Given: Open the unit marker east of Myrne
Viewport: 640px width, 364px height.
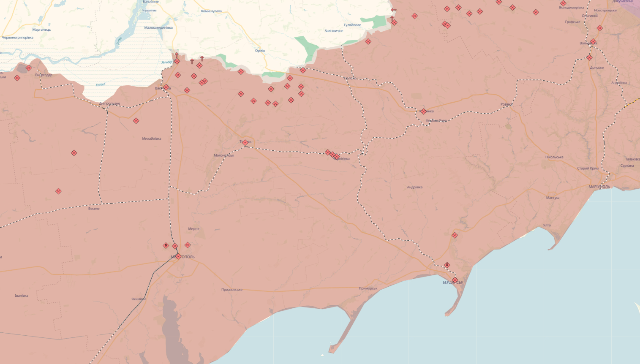Looking at the screenshot, I should pyautogui.click(x=188, y=245).
